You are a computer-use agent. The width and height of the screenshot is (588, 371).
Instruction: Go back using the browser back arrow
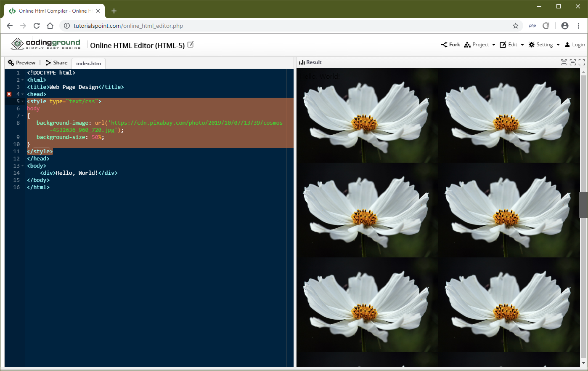click(10, 26)
